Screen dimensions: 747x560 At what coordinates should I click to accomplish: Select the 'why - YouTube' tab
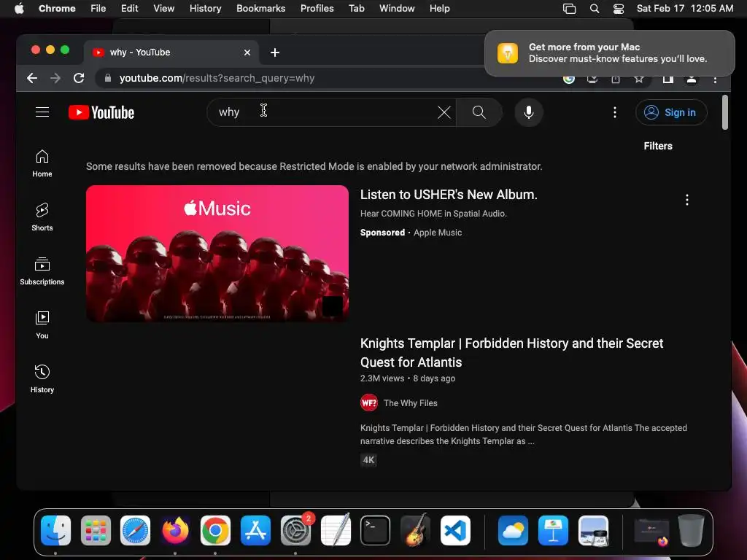pyautogui.click(x=171, y=52)
